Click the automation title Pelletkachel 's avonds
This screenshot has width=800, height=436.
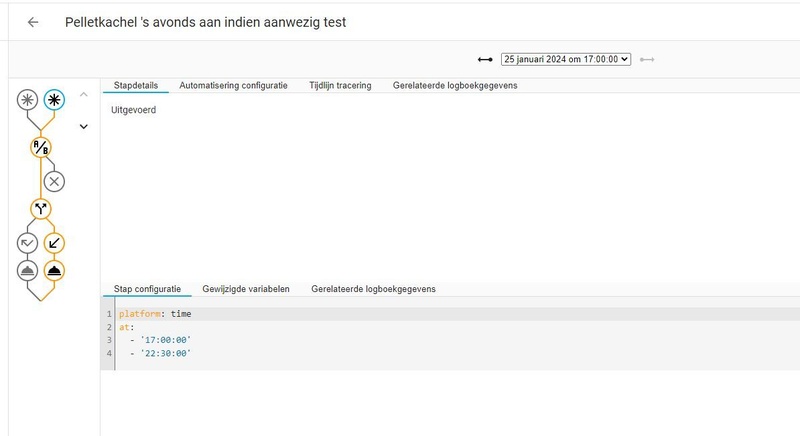point(206,22)
